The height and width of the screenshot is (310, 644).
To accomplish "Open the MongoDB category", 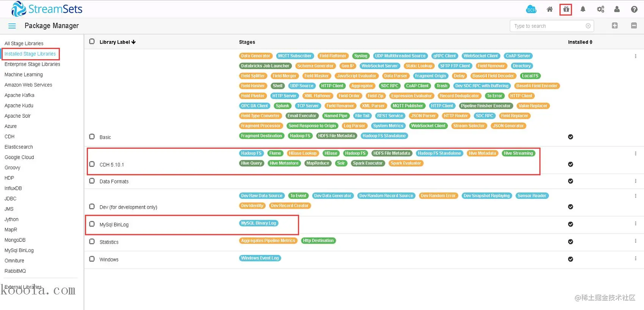I will (15, 240).
